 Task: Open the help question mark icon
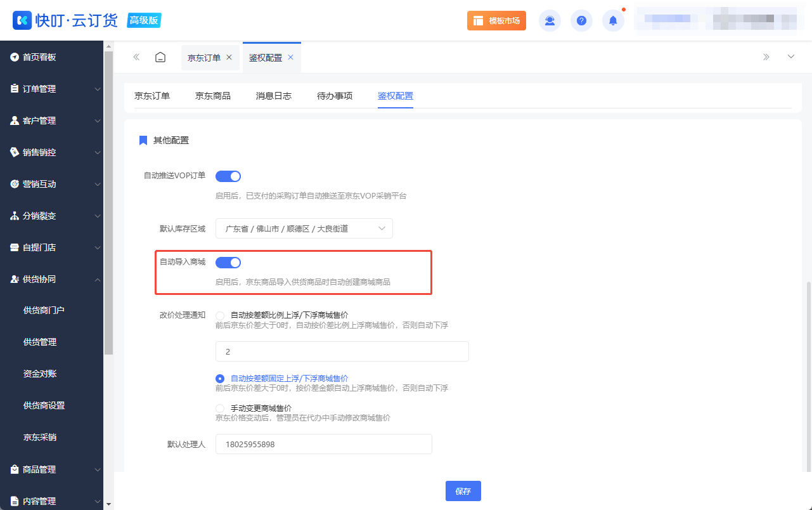pos(581,20)
